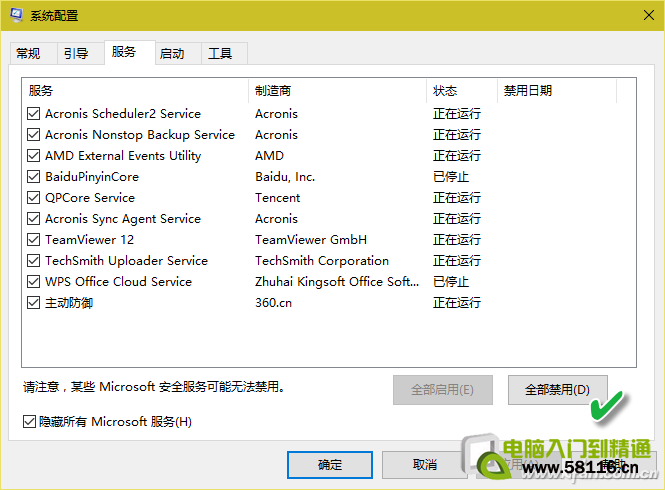The height and width of the screenshot is (490, 665).
Task: Toggle AMD External Events Utility checkbox
Action: 34,156
